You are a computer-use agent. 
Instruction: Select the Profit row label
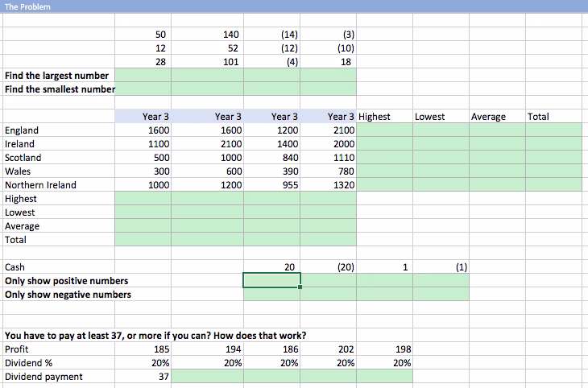coord(59,349)
